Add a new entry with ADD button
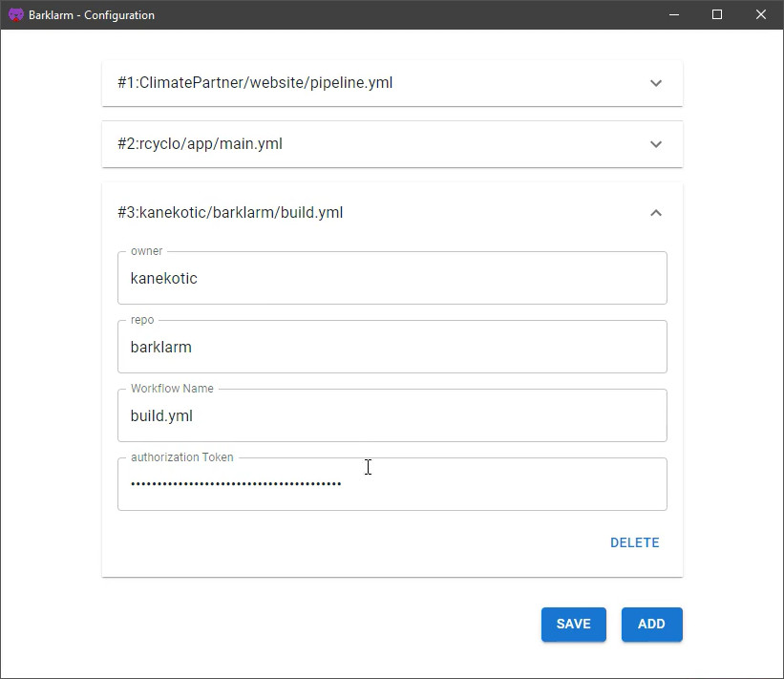 (x=651, y=624)
